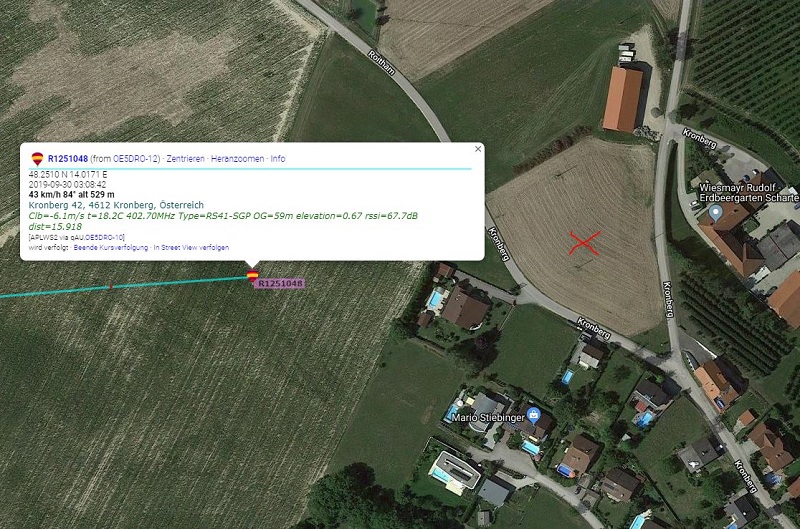This screenshot has width=800, height=529.
Task: Open the OE5DRO-12 station link
Action: pyautogui.click(x=136, y=159)
